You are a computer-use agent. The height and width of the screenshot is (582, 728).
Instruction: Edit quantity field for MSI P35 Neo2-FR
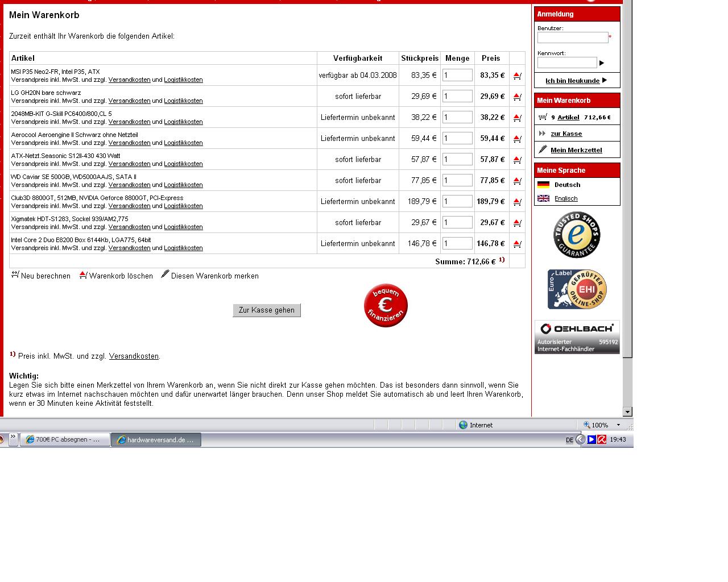[457, 75]
